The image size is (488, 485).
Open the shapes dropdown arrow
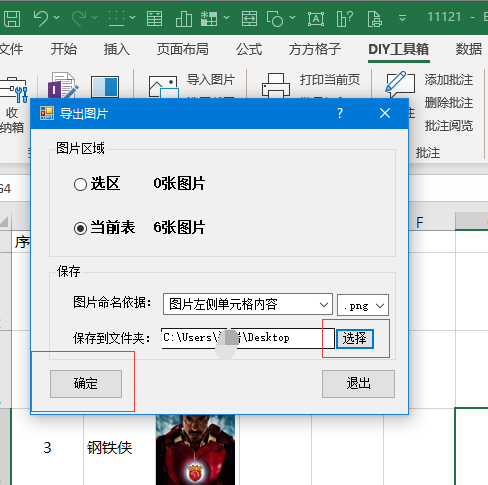pyautogui.click(x=293, y=17)
